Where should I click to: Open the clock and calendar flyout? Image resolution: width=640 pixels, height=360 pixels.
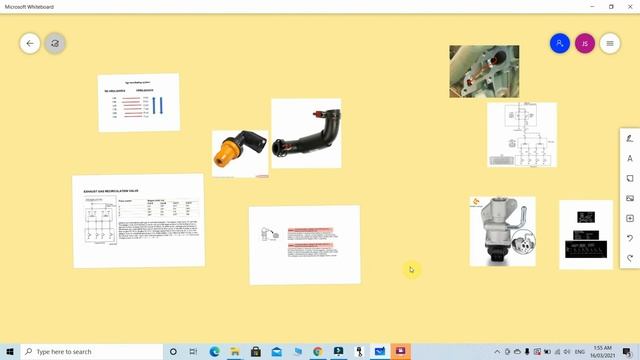point(602,351)
